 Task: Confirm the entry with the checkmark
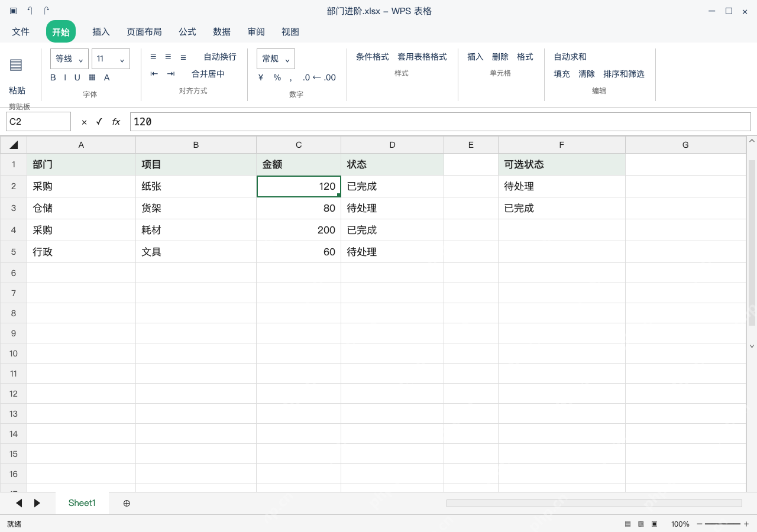(x=99, y=122)
